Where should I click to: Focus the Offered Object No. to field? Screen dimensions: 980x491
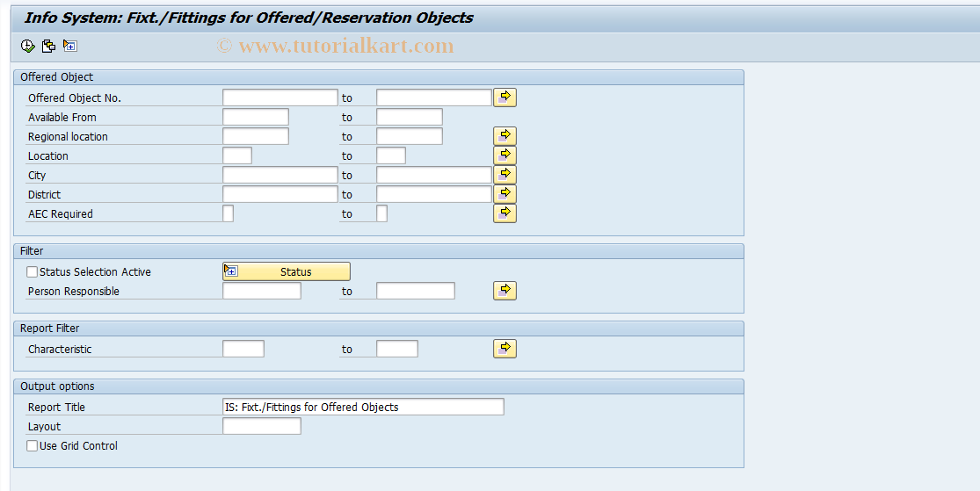click(434, 97)
